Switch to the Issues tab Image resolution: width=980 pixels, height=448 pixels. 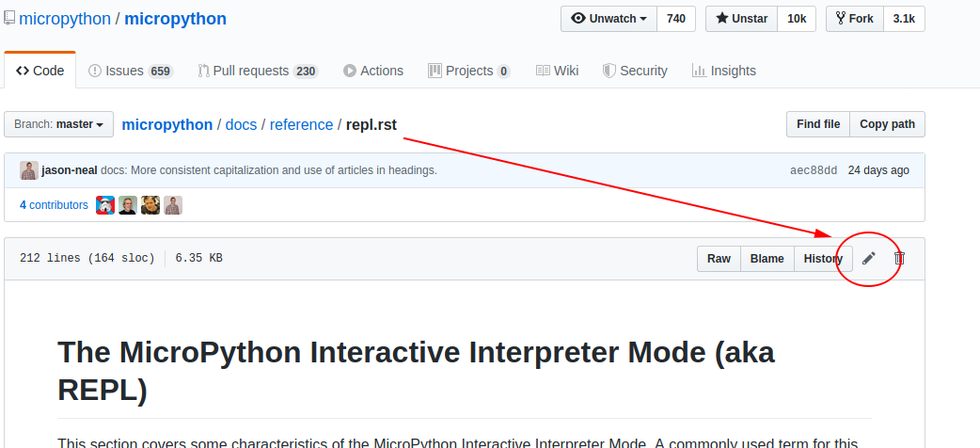(131, 71)
